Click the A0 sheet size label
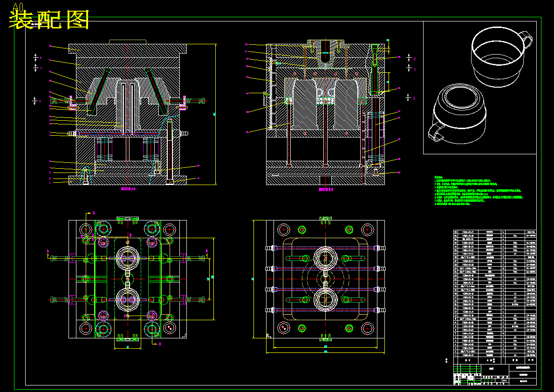 pos(18,7)
